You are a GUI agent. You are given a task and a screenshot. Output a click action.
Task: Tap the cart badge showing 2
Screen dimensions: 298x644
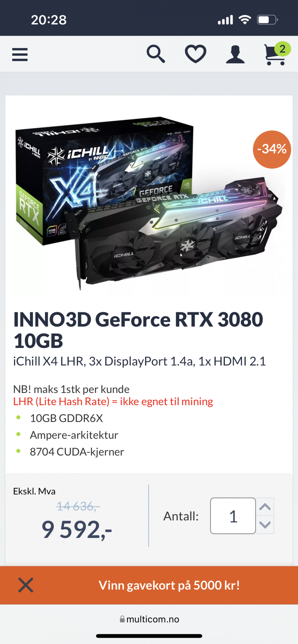(282, 49)
